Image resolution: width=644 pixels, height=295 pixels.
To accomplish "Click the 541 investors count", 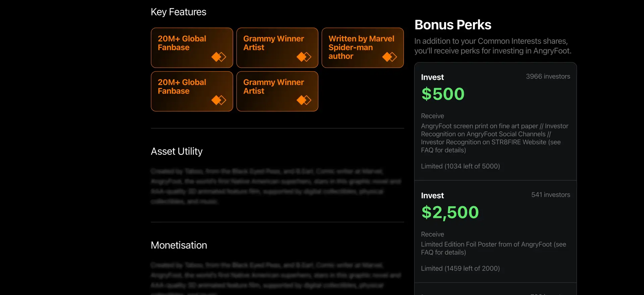I will coord(550,195).
